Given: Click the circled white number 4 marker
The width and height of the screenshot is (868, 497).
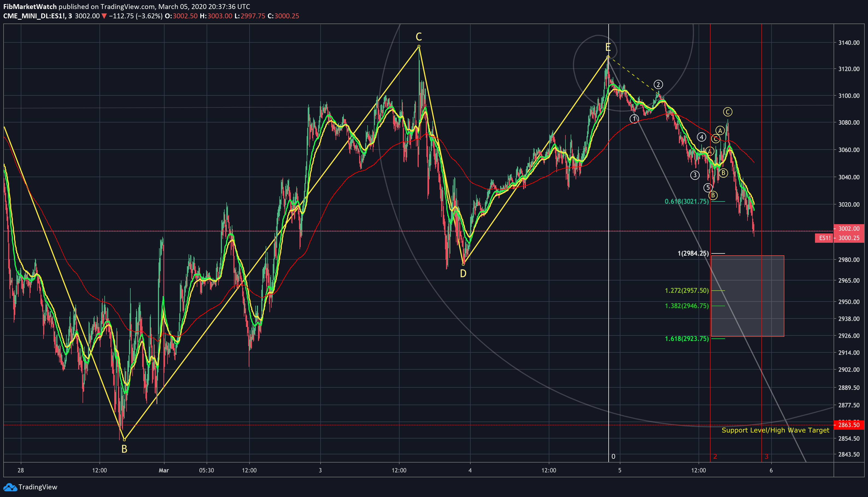Looking at the screenshot, I should [701, 137].
